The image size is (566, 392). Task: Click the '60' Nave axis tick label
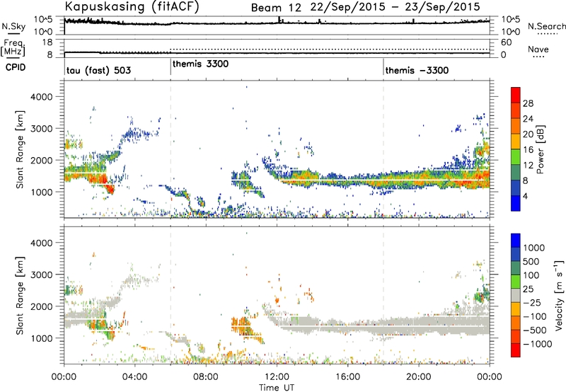tap(507, 42)
